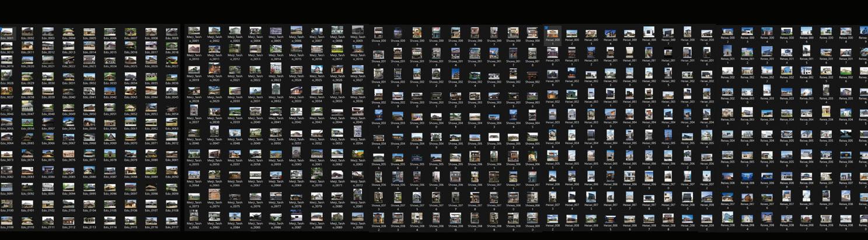Select the Reiwa_0002 image file
The height and width of the screenshot is (240, 868).
(727, 31)
